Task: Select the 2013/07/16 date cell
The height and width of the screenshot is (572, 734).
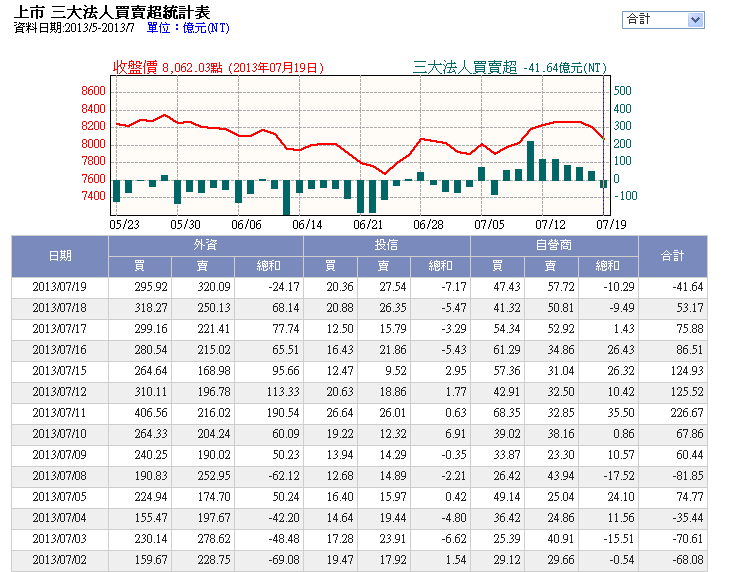Action: tap(59, 350)
